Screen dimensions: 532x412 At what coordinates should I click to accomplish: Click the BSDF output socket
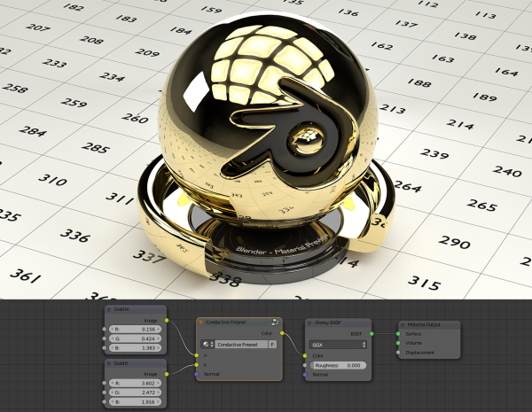[x=372, y=334]
